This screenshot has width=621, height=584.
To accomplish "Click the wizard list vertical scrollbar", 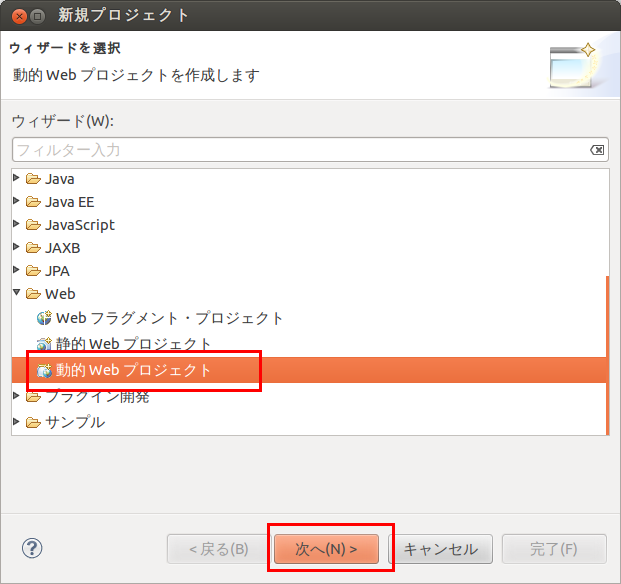I will (607, 355).
